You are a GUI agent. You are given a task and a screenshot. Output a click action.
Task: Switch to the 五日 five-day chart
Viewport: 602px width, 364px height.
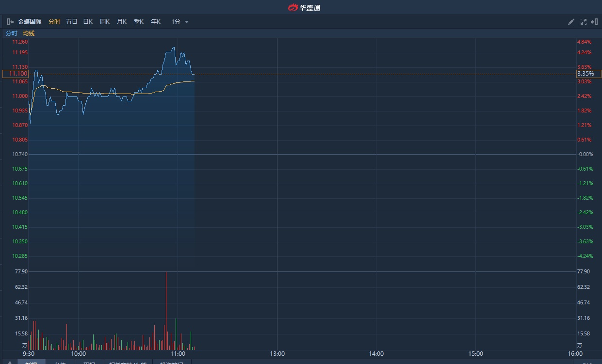pos(71,22)
